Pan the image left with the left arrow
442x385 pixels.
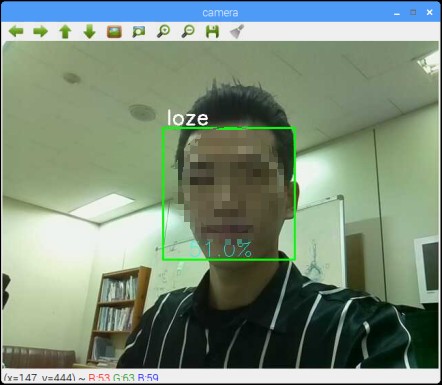click(16, 32)
